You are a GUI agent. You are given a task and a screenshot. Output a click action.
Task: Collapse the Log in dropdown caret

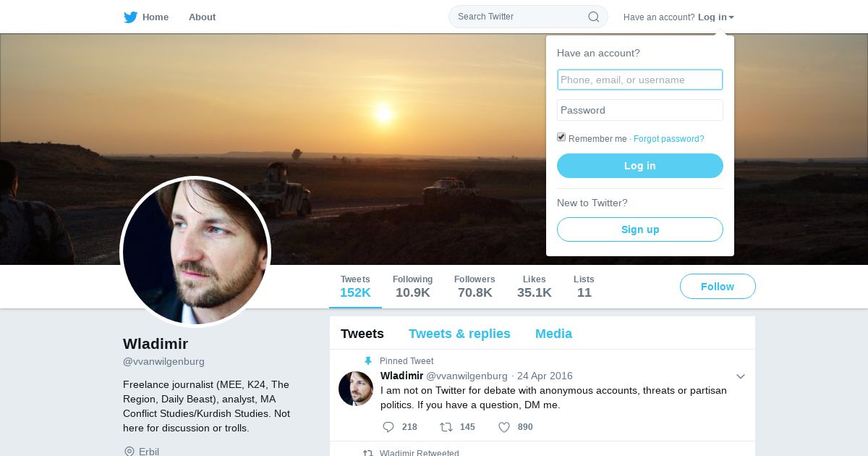click(x=731, y=17)
